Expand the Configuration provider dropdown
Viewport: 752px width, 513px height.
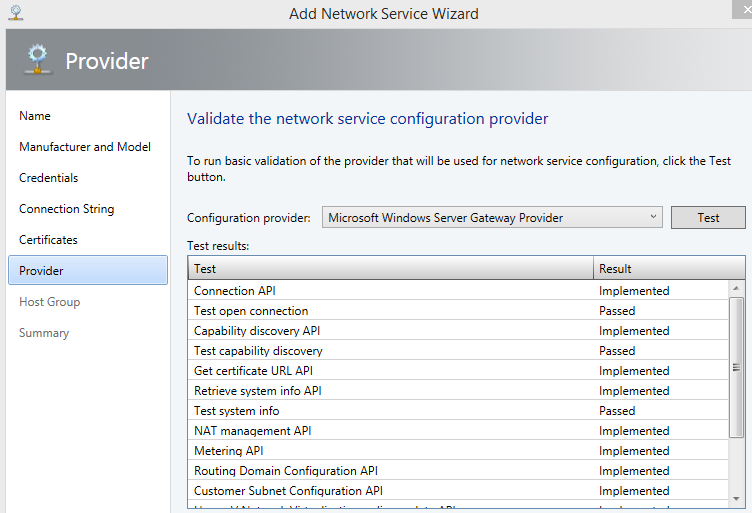click(x=653, y=217)
